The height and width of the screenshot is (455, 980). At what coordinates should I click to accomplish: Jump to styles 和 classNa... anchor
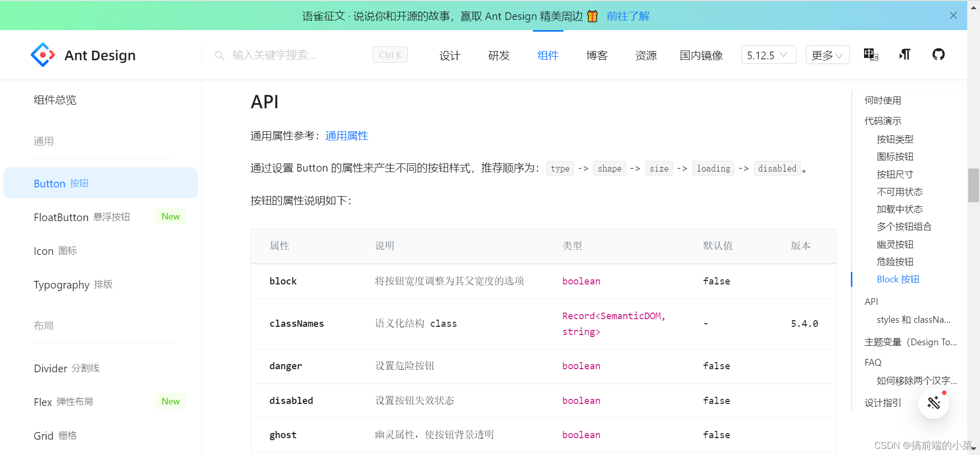914,320
